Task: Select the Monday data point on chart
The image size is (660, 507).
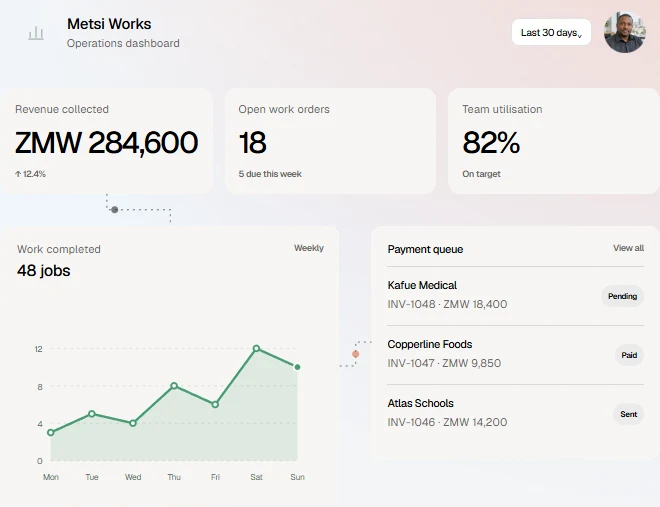Action: [51, 433]
